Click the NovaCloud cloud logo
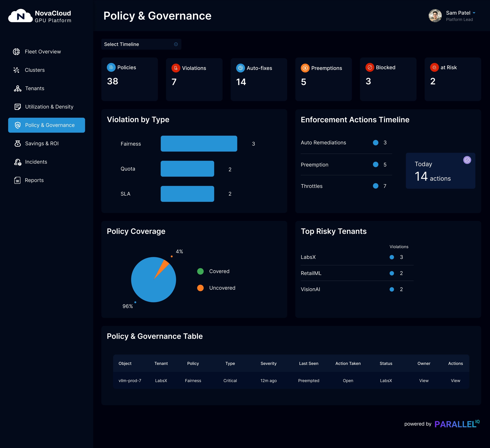This screenshot has width=490, height=448. (x=20, y=16)
